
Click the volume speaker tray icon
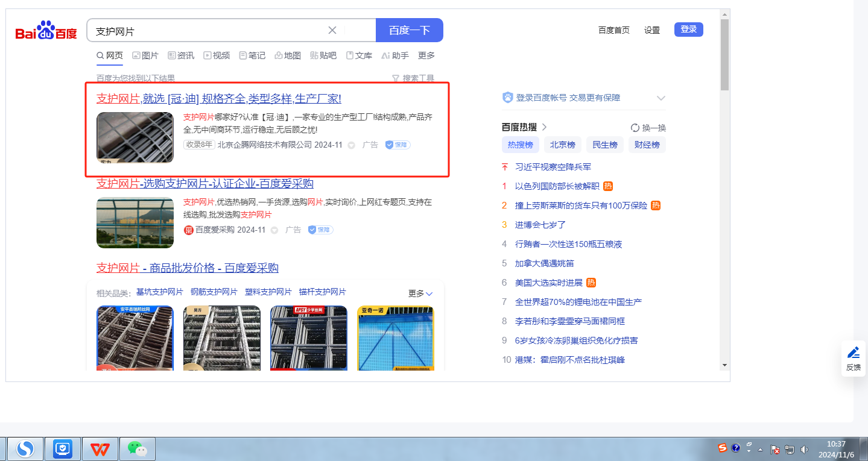tap(804, 449)
